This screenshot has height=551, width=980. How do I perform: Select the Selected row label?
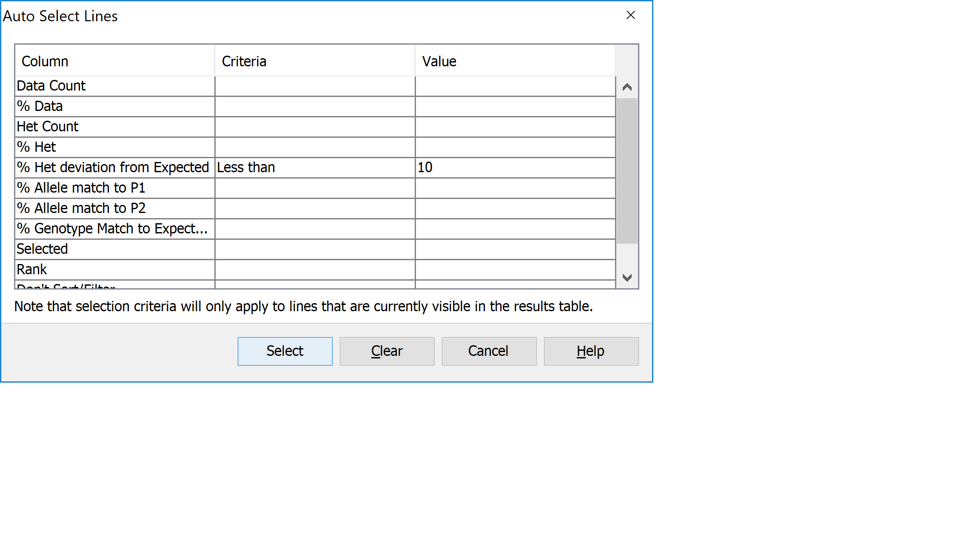(x=115, y=250)
